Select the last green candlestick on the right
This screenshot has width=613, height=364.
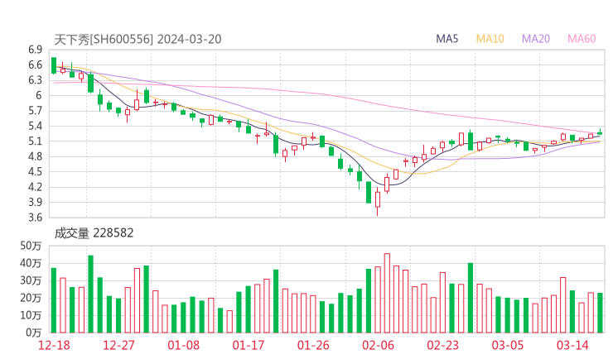pyautogui.click(x=600, y=132)
